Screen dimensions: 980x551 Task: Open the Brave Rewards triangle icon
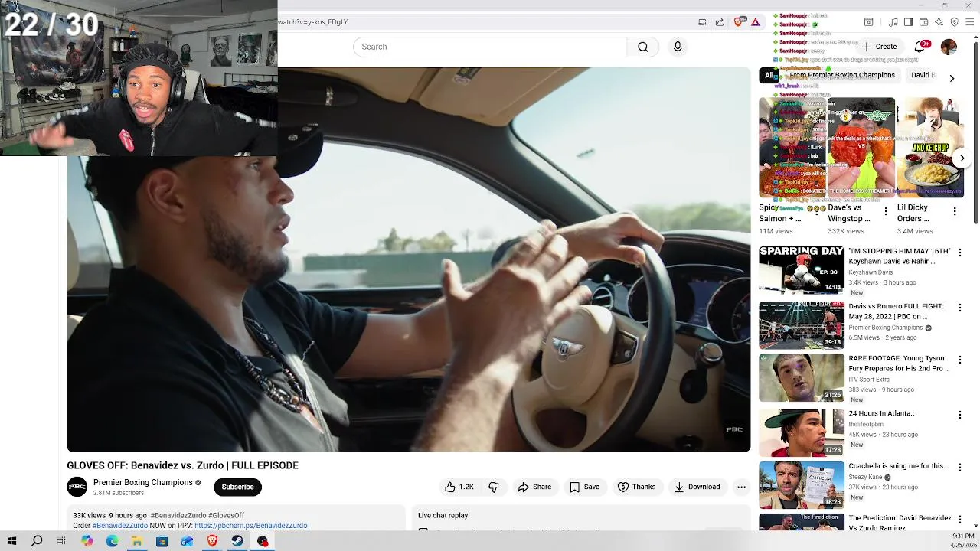click(x=755, y=22)
